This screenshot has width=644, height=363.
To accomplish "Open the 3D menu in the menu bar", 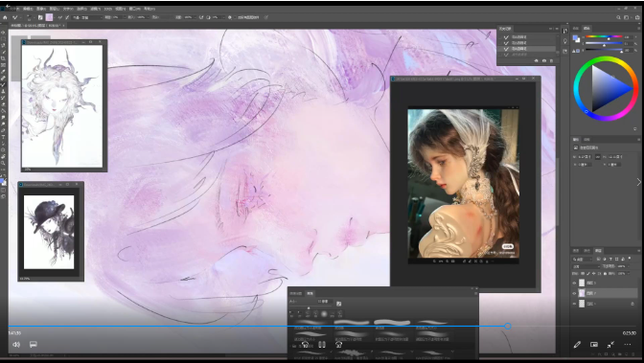I will (108, 9).
